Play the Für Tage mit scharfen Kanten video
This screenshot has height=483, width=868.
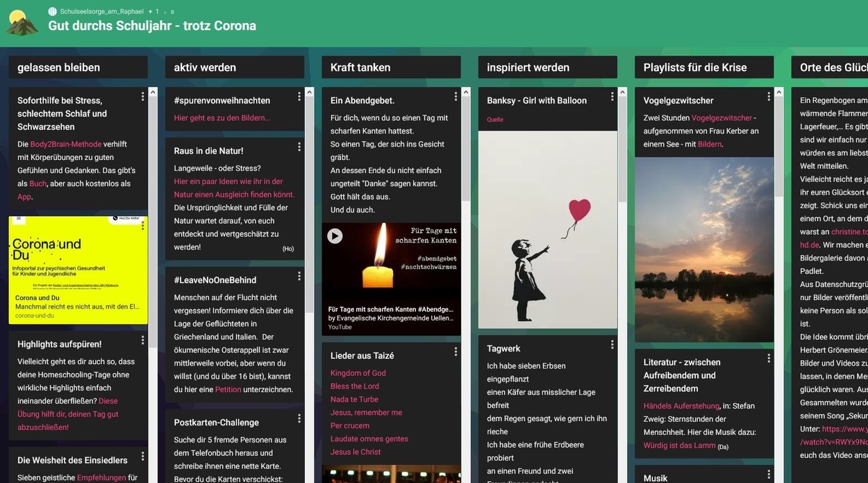(335, 236)
